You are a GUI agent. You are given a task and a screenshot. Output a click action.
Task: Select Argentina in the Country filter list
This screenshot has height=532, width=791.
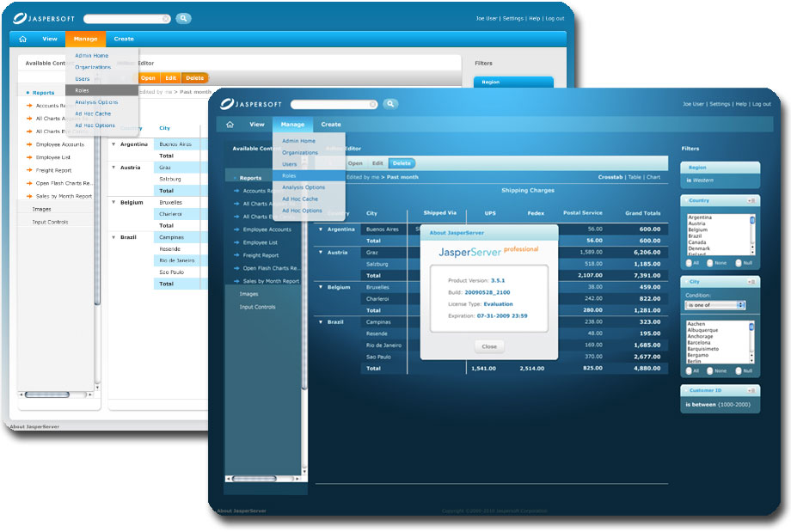click(x=699, y=217)
